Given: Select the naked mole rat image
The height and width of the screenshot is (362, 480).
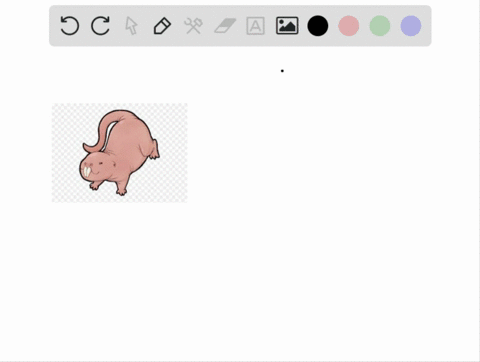Looking at the screenshot, I should (x=120, y=153).
